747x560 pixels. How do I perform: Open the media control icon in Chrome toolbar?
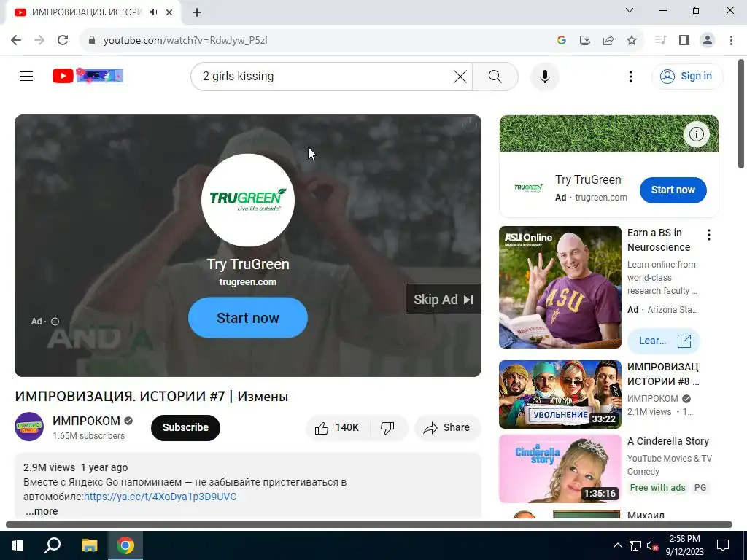(x=660, y=40)
